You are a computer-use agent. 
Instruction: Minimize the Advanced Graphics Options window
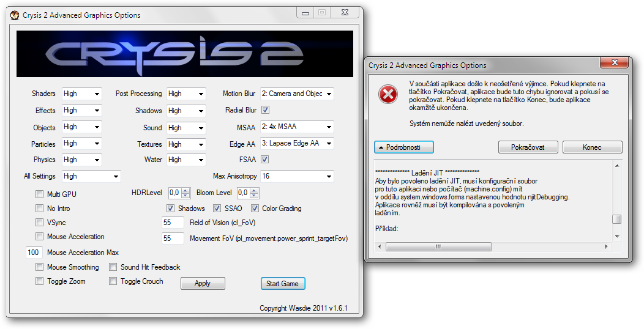coord(305,13)
